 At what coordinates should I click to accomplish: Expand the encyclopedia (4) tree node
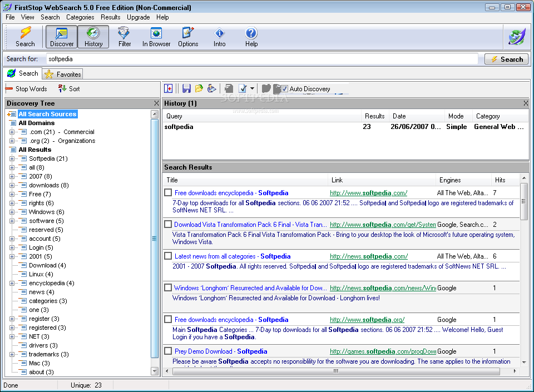(x=12, y=283)
